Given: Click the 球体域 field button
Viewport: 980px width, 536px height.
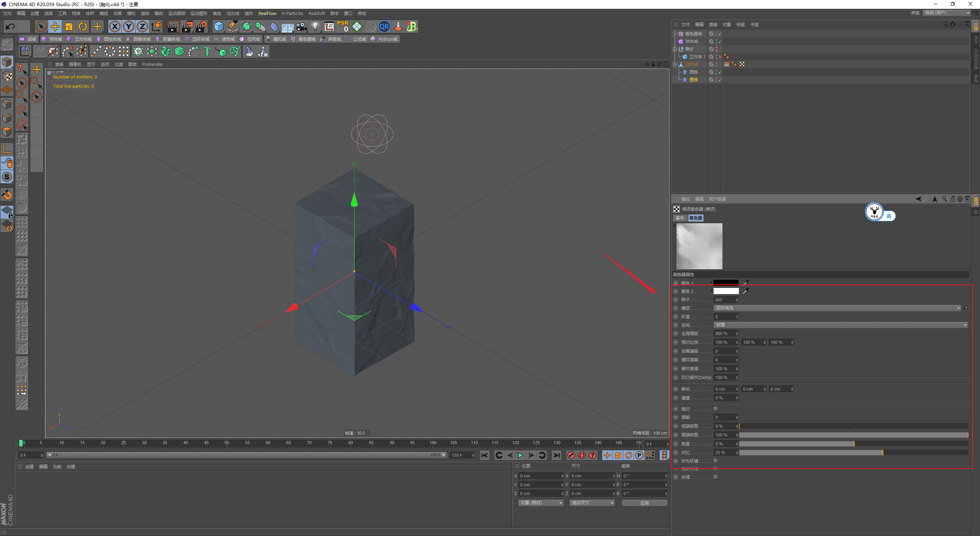Looking at the screenshot, I should click(x=52, y=39).
